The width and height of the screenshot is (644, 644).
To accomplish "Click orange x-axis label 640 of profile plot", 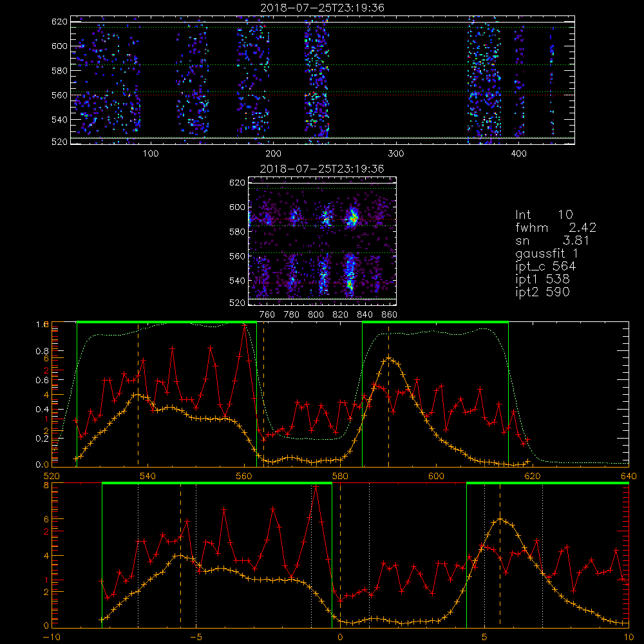I will coord(629,477).
